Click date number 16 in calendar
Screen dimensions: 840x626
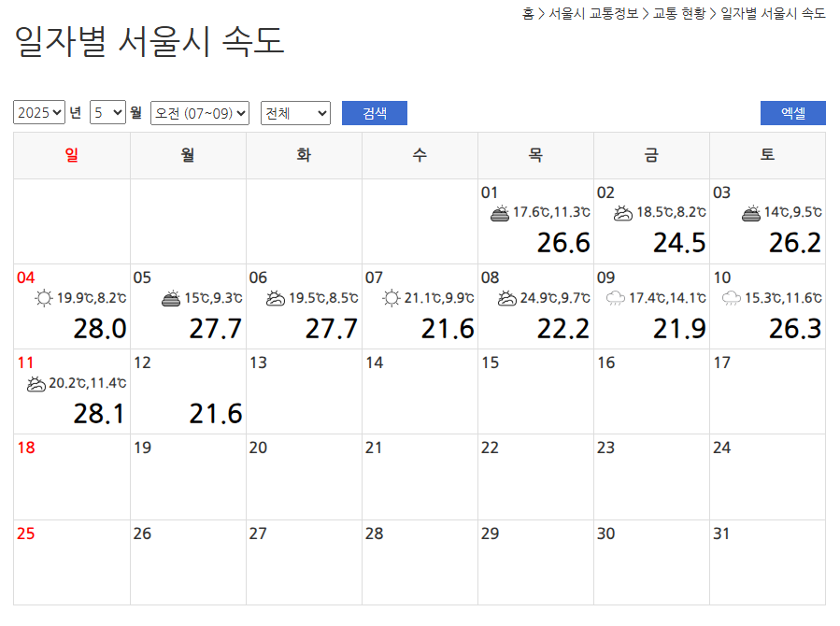(x=605, y=363)
